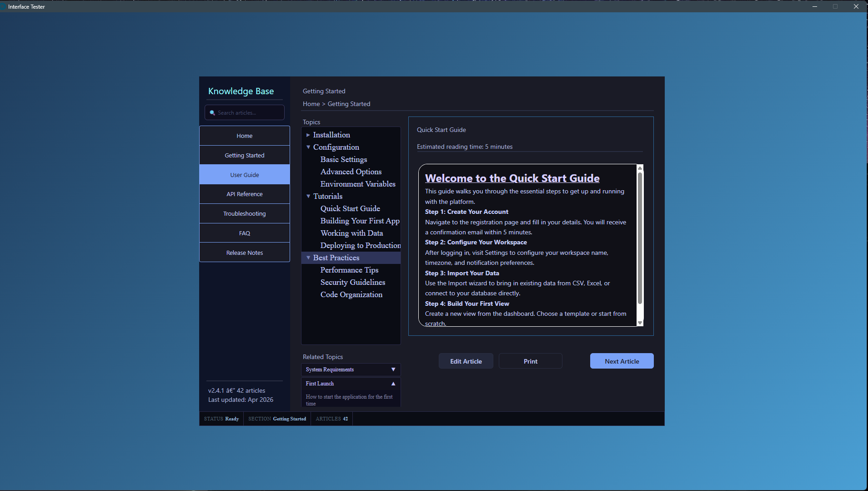
Task: Expand the System Requirements related topic
Action: pyautogui.click(x=351, y=370)
